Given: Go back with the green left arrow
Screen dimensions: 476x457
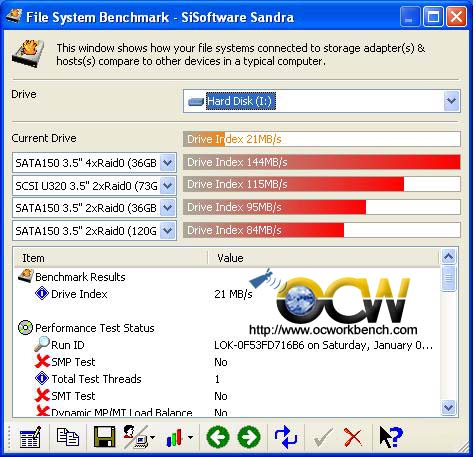Looking at the screenshot, I should [218, 437].
